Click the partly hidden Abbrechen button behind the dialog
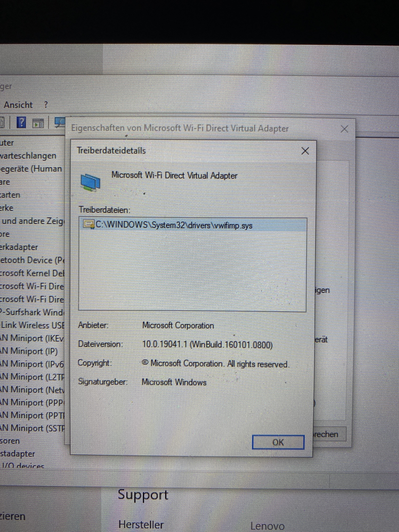Viewport: 399px width, 532px height. [330, 434]
